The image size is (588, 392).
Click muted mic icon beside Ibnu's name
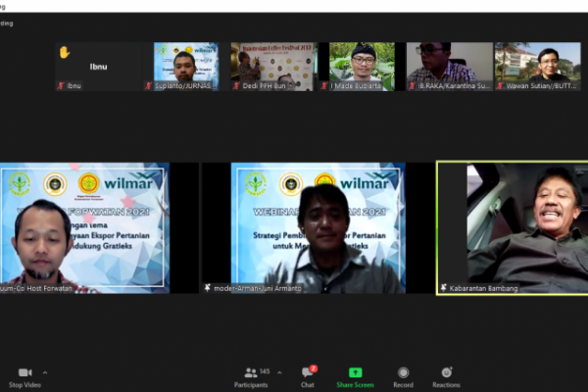61,86
